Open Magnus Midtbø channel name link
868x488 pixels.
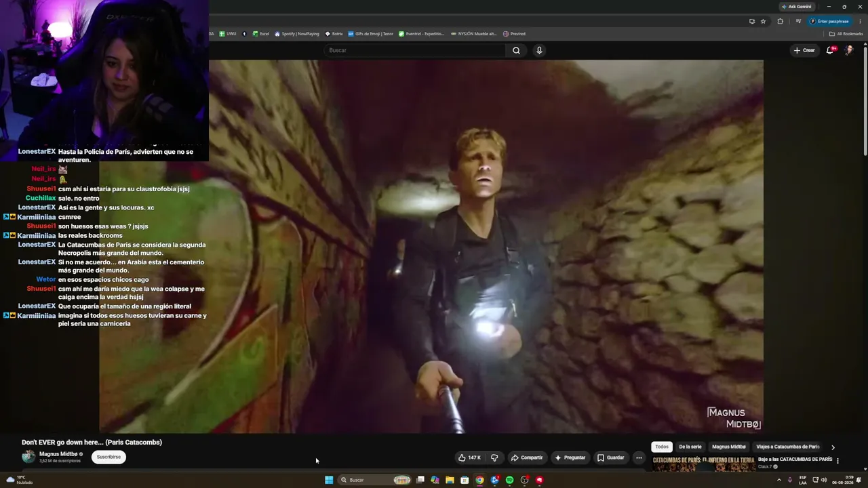click(x=58, y=454)
